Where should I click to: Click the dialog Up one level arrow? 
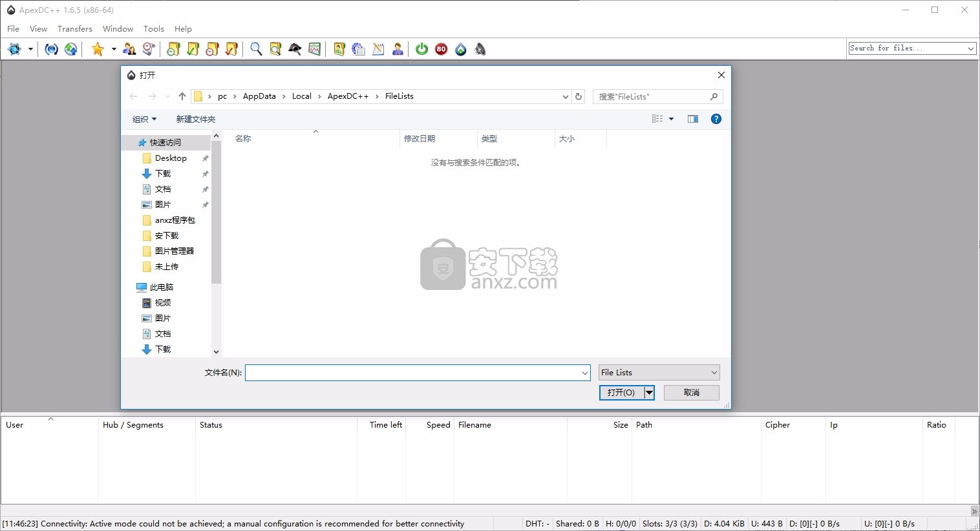coord(182,96)
